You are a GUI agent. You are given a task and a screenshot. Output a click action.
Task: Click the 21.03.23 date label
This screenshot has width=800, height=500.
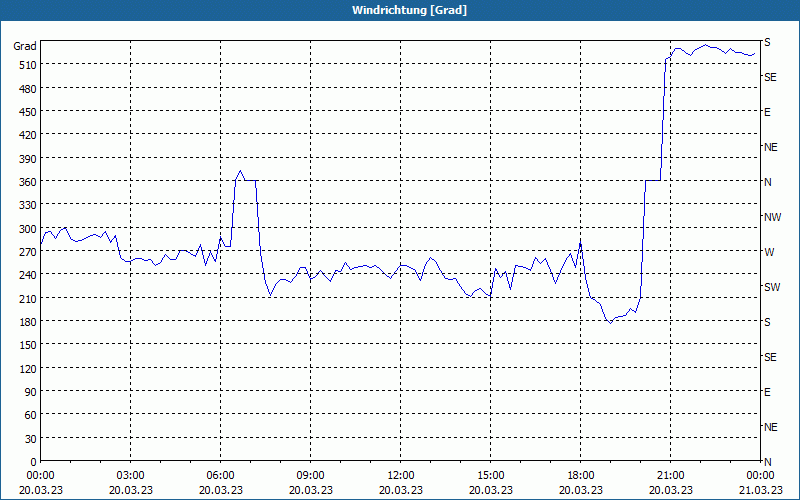click(x=761, y=490)
